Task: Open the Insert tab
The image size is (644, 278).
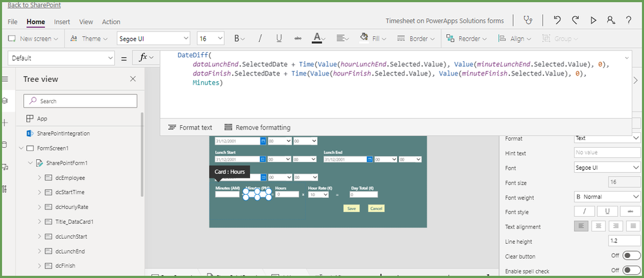Action: tap(62, 22)
